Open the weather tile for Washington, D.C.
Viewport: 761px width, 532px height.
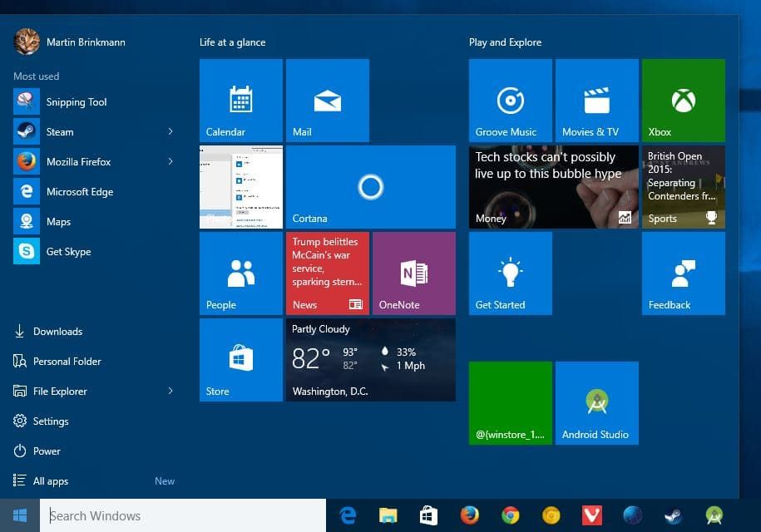point(370,360)
